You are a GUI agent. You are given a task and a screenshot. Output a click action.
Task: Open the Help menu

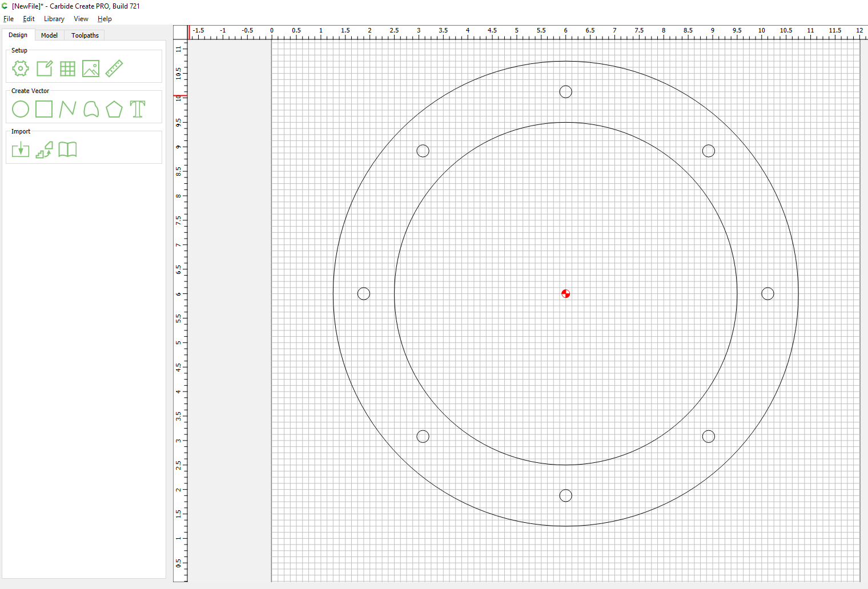tap(105, 19)
